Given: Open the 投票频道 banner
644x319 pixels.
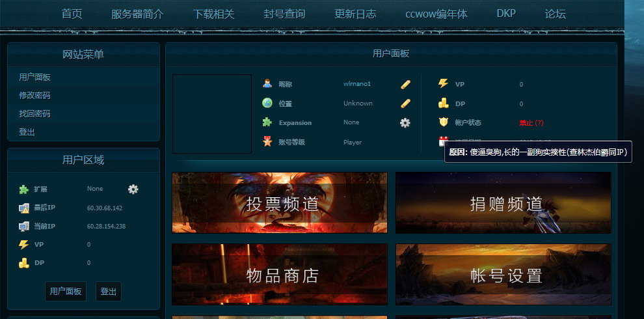Looking at the screenshot, I should coord(280,203).
